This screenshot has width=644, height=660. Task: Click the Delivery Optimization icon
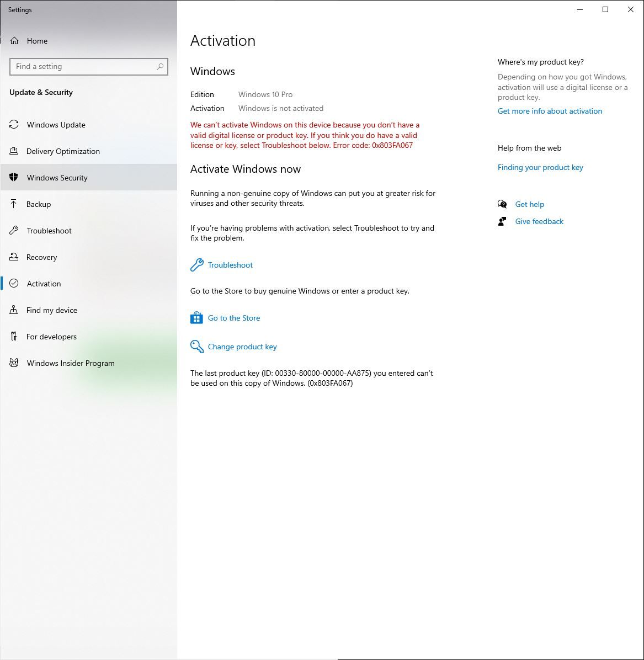(14, 151)
